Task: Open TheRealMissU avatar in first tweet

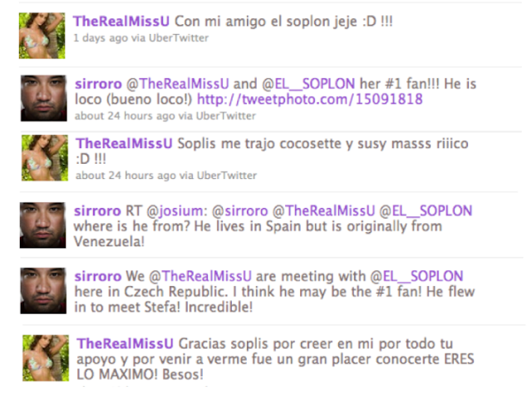Action: coord(42,36)
